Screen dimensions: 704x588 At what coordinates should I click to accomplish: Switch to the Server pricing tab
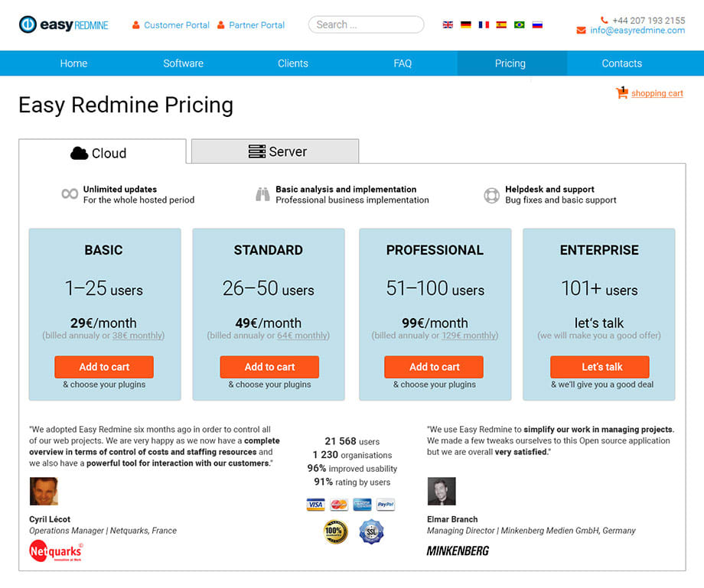coord(275,151)
